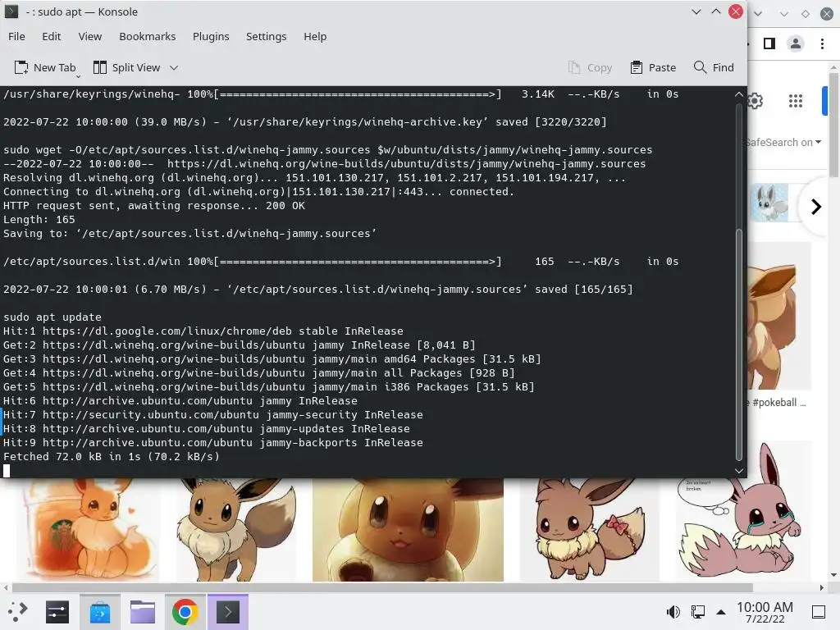The height and width of the screenshot is (630, 840).
Task: Click the show desktop button
Action: click(x=819, y=611)
